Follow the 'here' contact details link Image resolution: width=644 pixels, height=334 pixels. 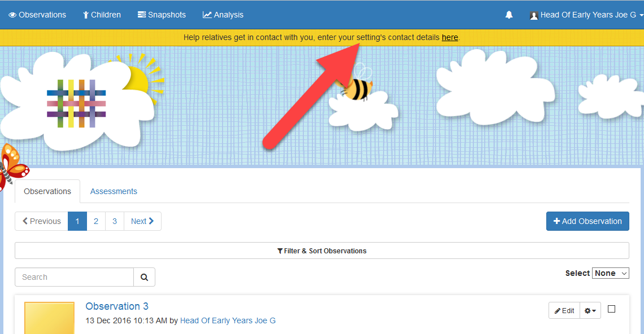tap(450, 37)
